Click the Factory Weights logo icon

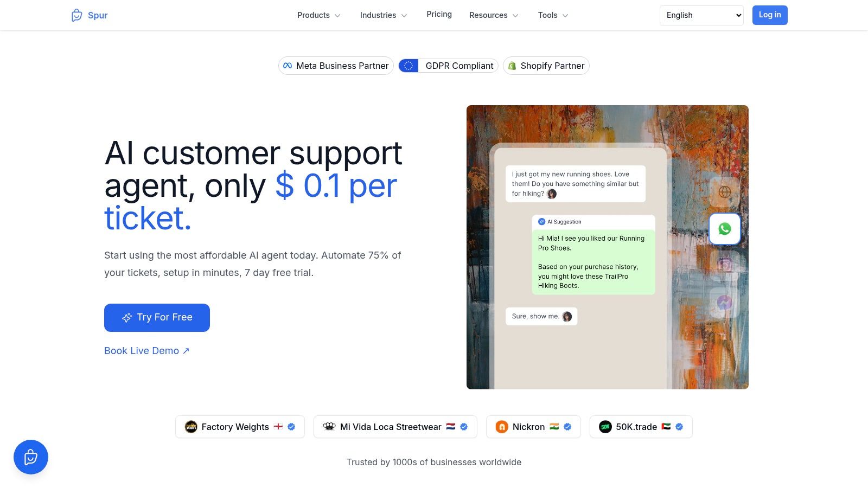191,427
